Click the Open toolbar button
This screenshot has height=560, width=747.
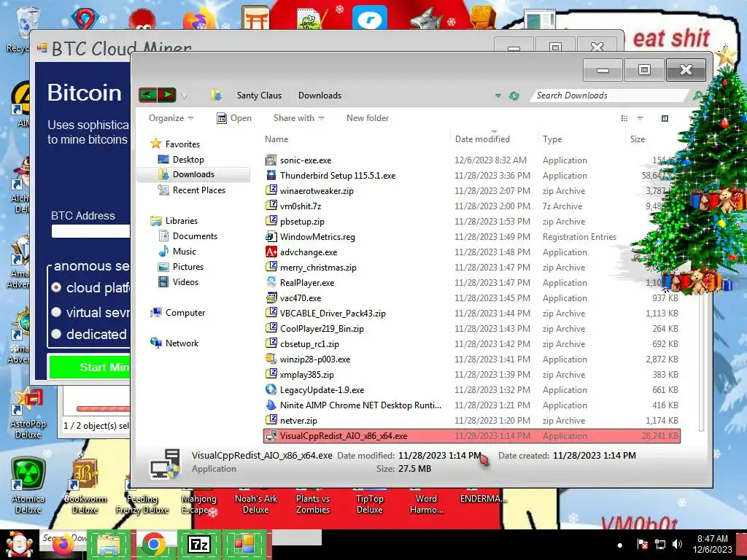point(234,118)
